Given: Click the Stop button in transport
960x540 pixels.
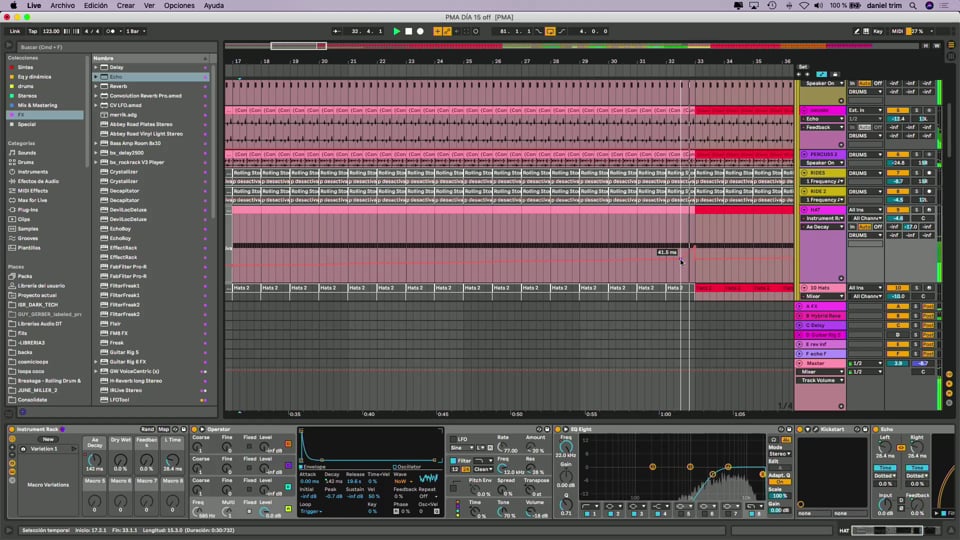Looking at the screenshot, I should click(x=408, y=31).
